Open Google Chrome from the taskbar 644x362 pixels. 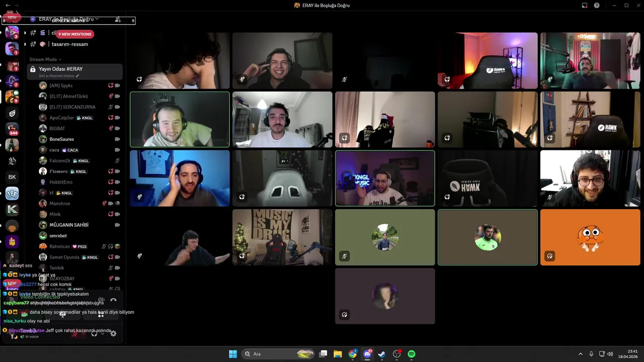[353, 354]
